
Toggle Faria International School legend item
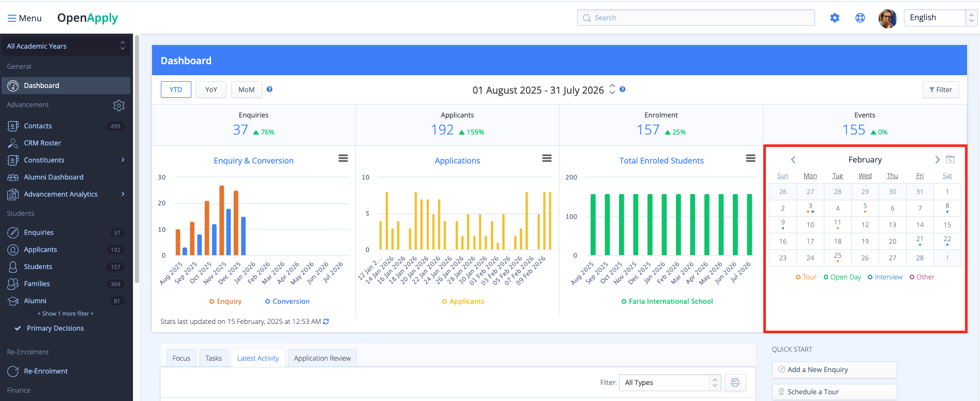pos(667,301)
